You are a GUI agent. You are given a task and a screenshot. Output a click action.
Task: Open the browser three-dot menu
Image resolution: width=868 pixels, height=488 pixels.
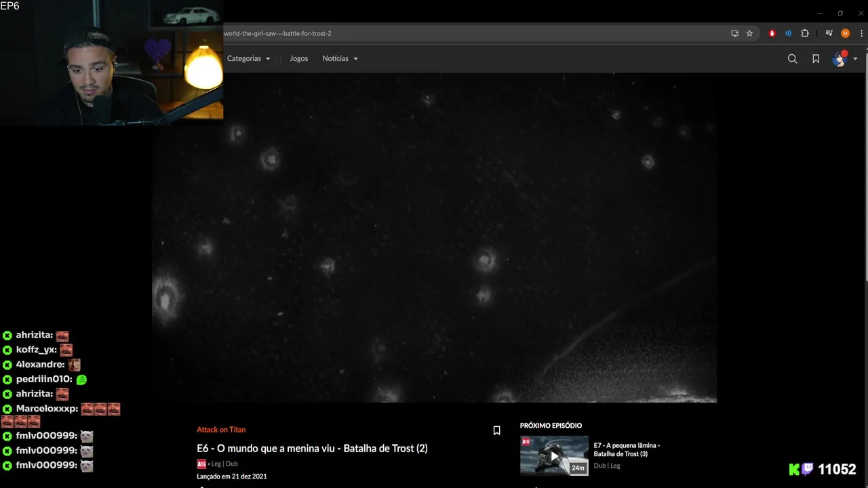[861, 33]
